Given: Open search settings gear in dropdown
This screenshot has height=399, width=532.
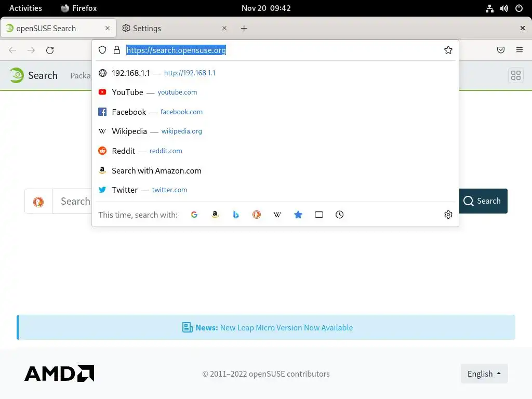Looking at the screenshot, I should pyautogui.click(x=448, y=215).
